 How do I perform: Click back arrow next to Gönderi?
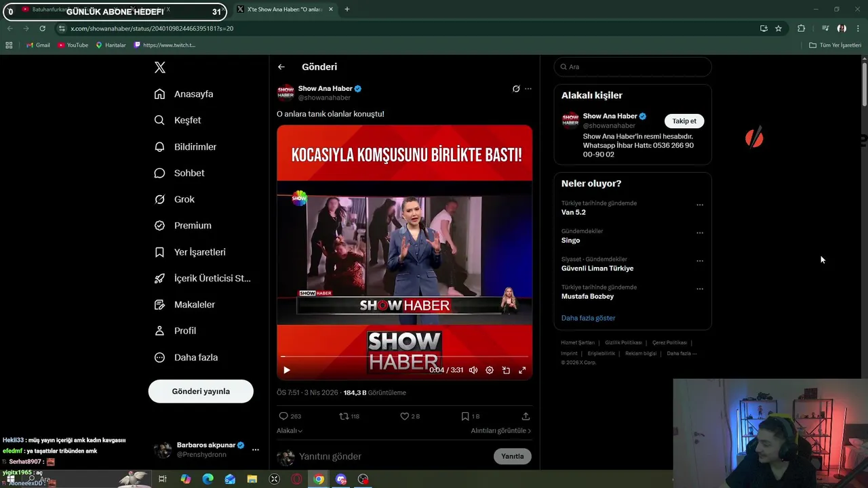pyautogui.click(x=281, y=67)
